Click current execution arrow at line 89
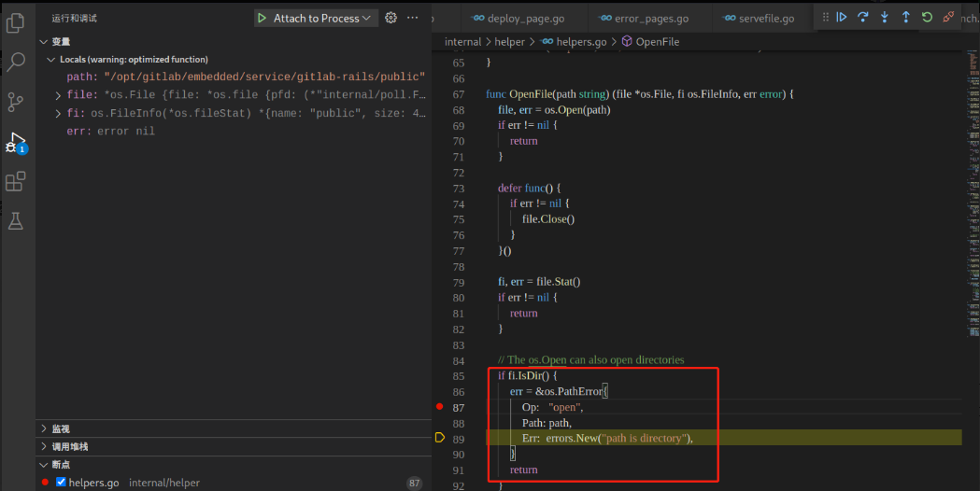 (x=439, y=437)
